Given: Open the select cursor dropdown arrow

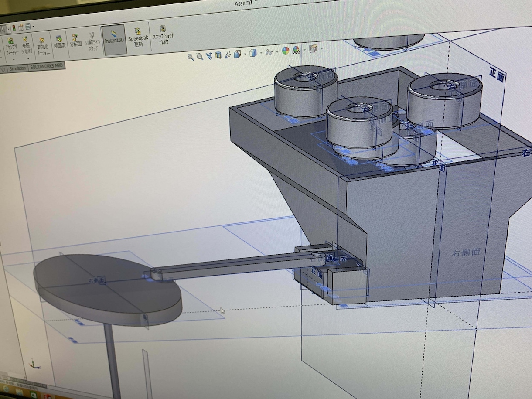Looking at the screenshot, I should pos(9,29).
